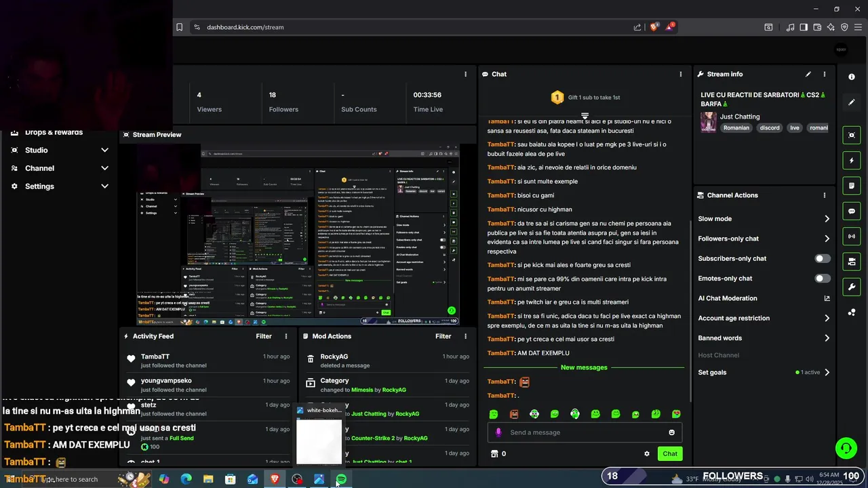Click the green Chat send button
The width and height of the screenshot is (868, 488).
point(670,454)
